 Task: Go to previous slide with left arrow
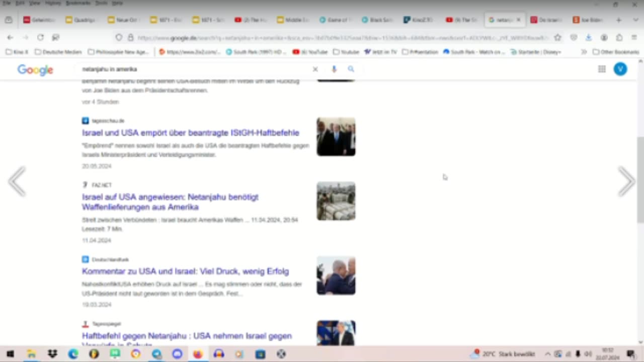(x=17, y=181)
